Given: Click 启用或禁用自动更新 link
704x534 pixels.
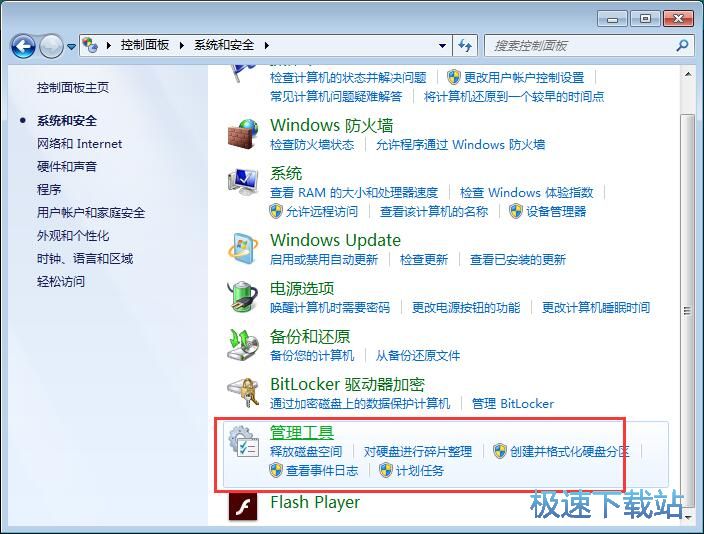Looking at the screenshot, I should tap(324, 260).
